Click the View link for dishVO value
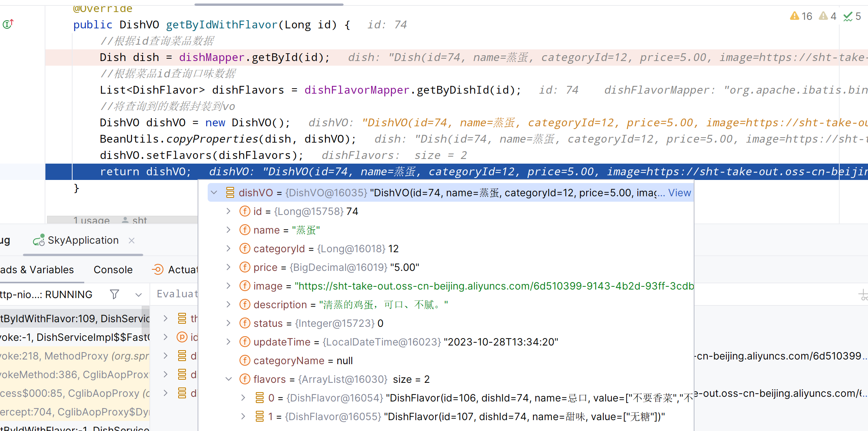The width and height of the screenshot is (868, 431). 679,193
